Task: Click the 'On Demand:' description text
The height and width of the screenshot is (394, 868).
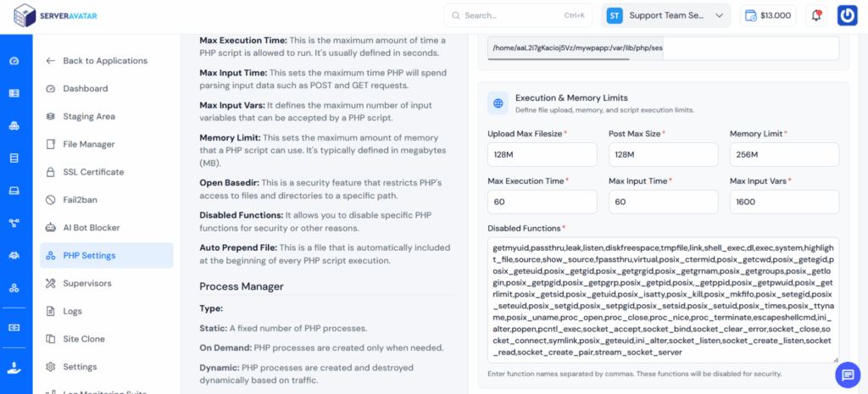Action: 321,348
